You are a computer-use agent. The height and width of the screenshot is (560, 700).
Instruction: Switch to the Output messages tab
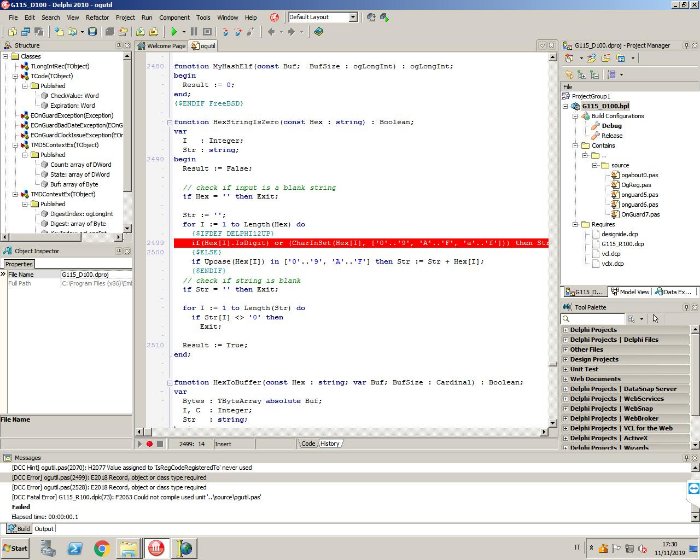point(44,529)
